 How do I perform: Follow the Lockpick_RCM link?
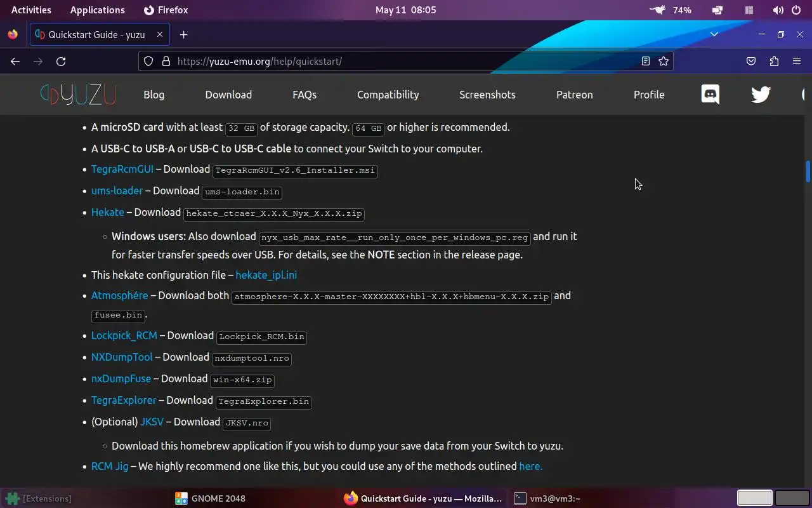[124, 335]
